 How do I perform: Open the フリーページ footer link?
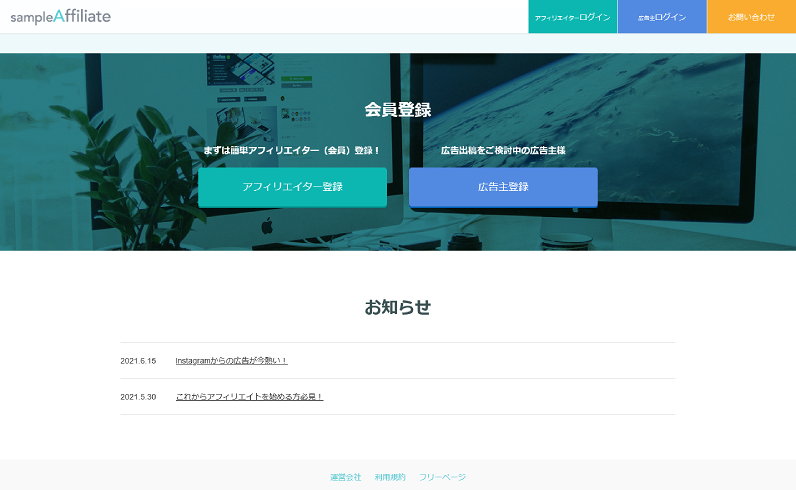point(442,477)
